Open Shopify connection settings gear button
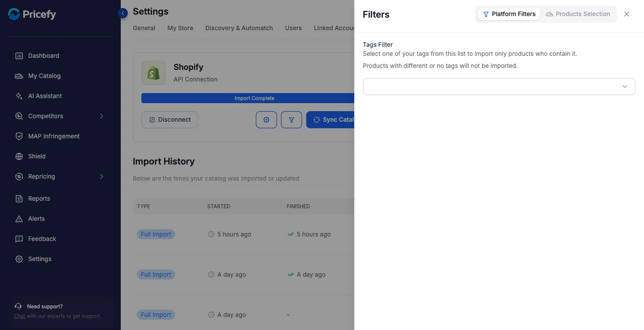This screenshot has height=330, width=644. click(266, 120)
